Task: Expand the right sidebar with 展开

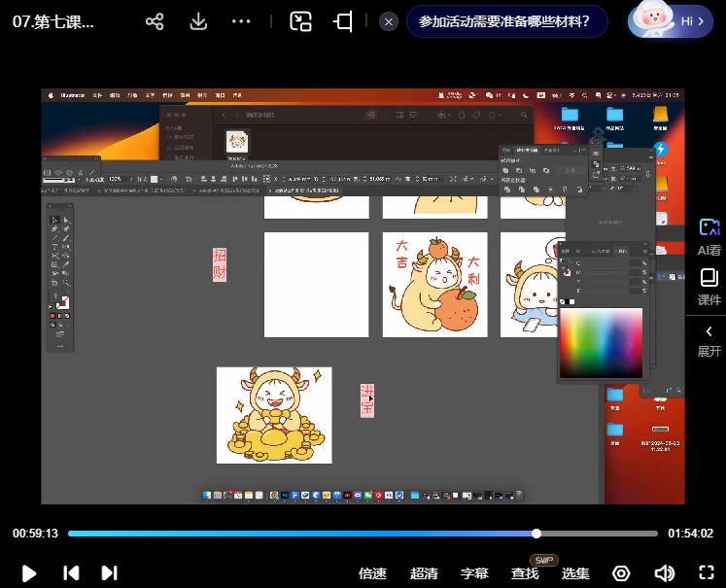Action: (x=709, y=340)
